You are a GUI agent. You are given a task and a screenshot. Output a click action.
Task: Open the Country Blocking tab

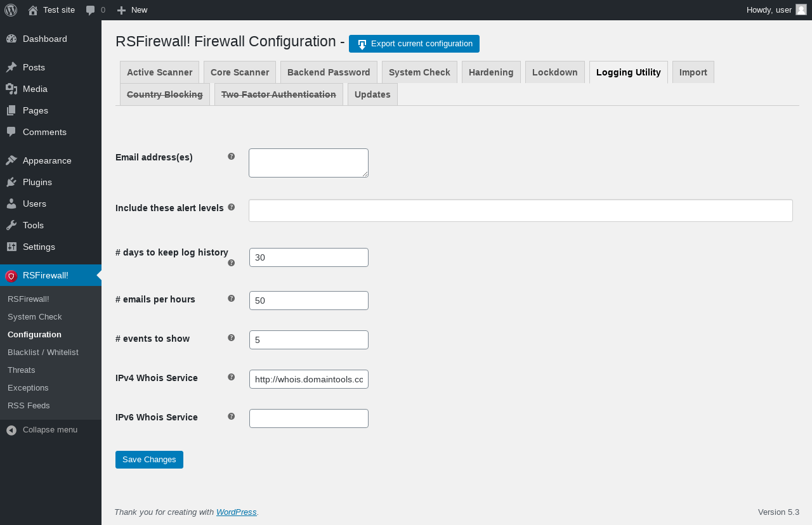[165, 94]
